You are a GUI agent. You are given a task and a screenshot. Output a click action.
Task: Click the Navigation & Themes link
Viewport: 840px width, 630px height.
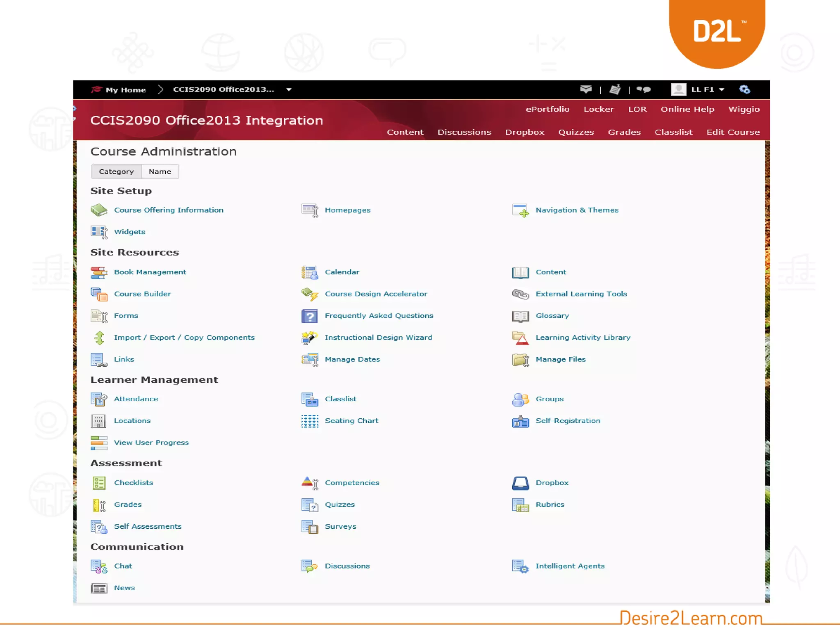[x=577, y=210]
